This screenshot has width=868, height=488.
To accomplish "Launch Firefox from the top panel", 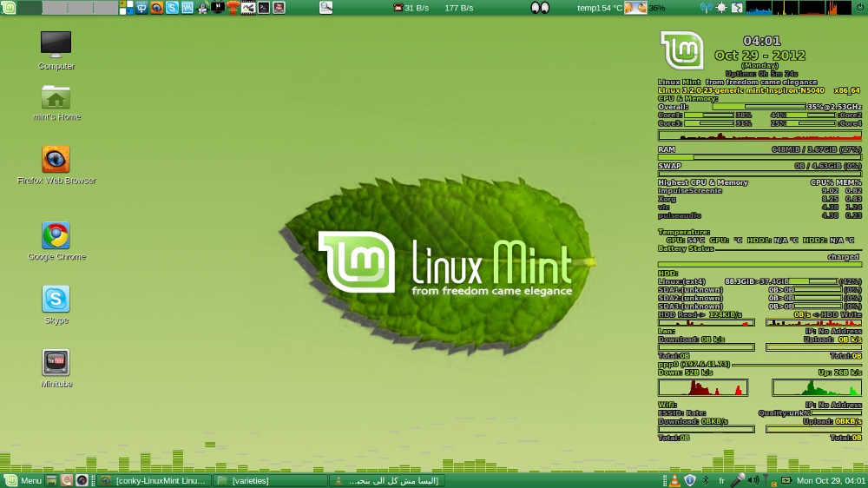I will point(156,8).
